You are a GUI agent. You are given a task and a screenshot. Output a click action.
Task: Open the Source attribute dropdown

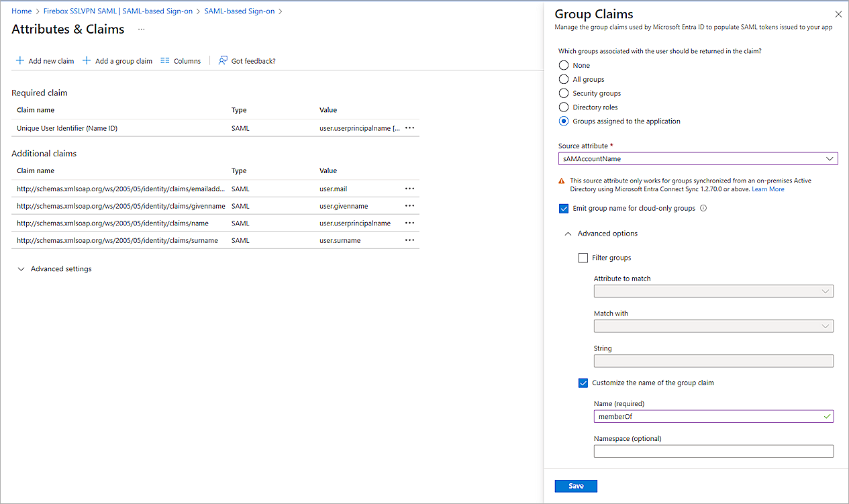[697, 159]
